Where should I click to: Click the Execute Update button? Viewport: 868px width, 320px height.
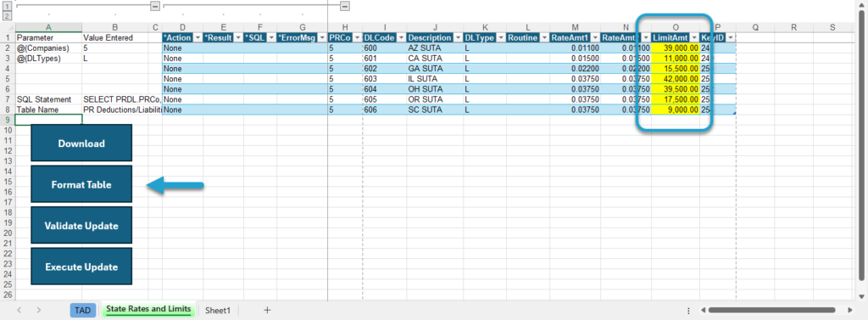click(x=81, y=267)
